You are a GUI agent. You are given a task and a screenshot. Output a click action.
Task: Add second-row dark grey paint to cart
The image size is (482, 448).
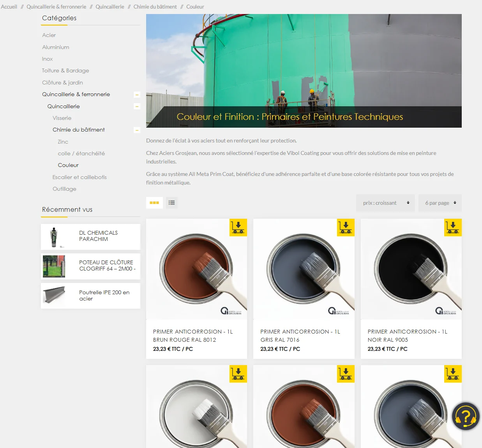pyautogui.click(x=453, y=374)
